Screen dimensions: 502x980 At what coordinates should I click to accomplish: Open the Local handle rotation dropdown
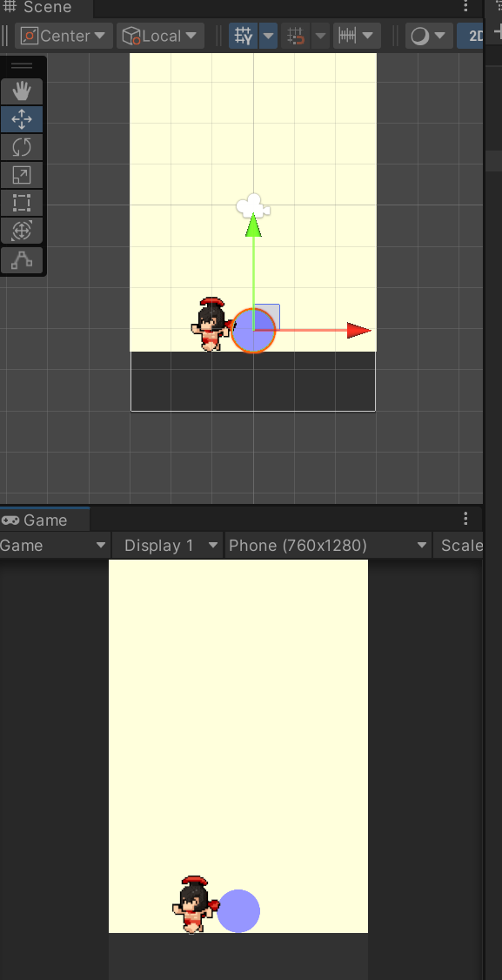(x=160, y=36)
